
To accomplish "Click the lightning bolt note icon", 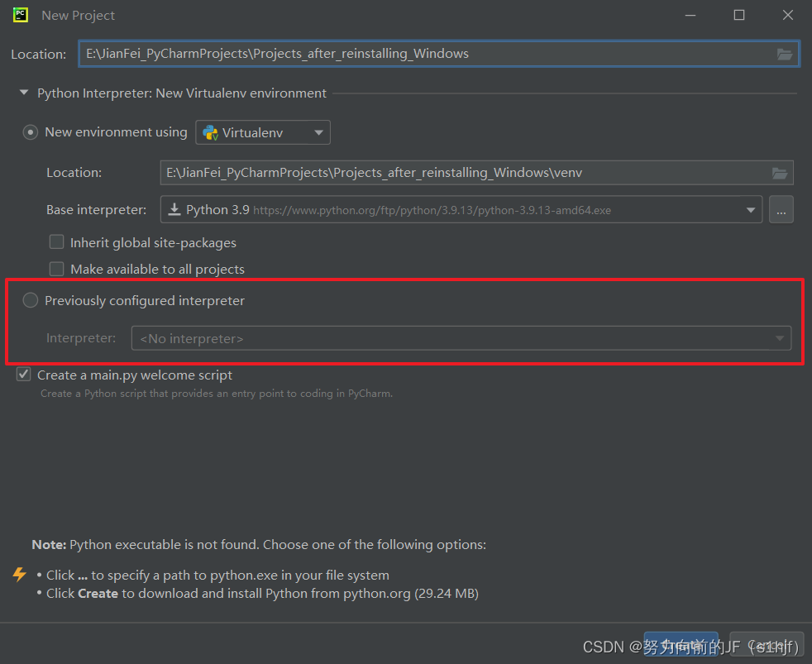I will tap(20, 575).
